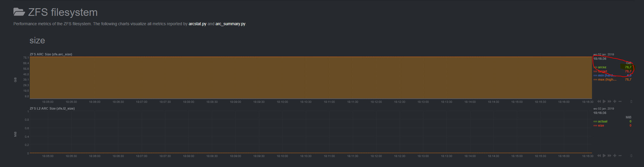Pan the ZFS ARC Size chart forward
644x167 pixels.
point(609,101)
